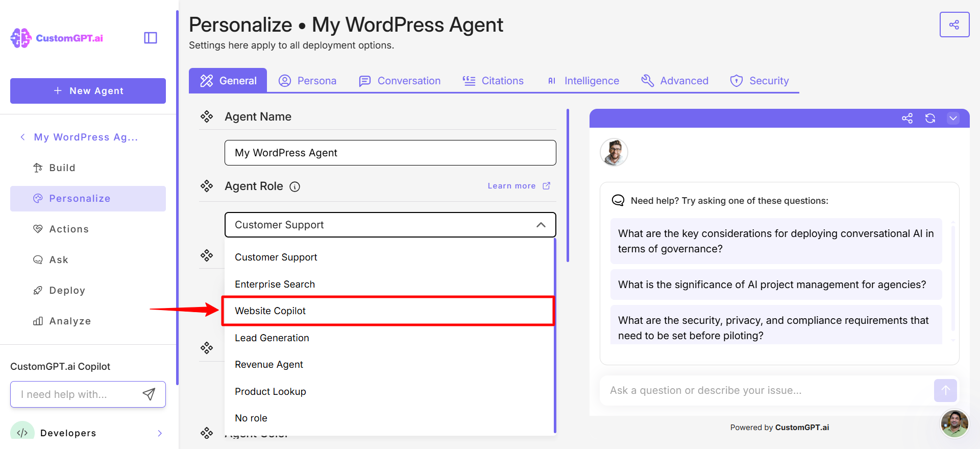Click the Intelligence tab AI icon

(552, 81)
